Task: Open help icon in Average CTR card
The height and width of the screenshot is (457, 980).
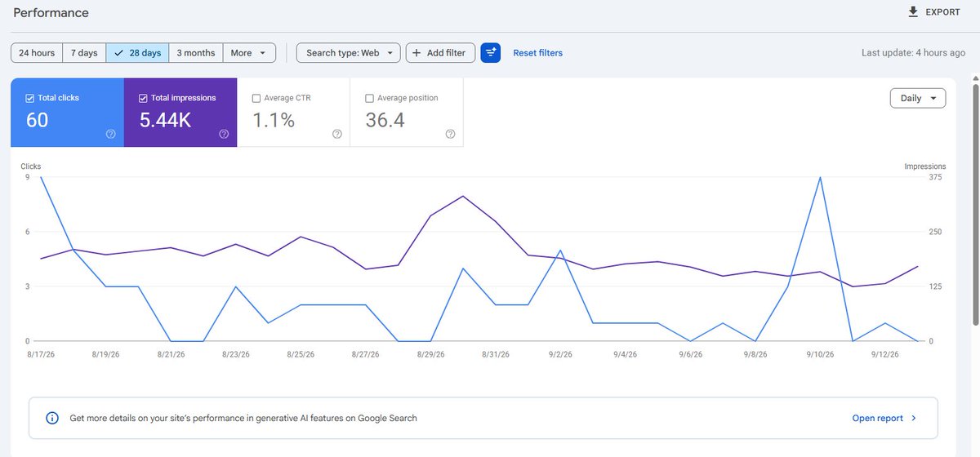Action: (337, 135)
